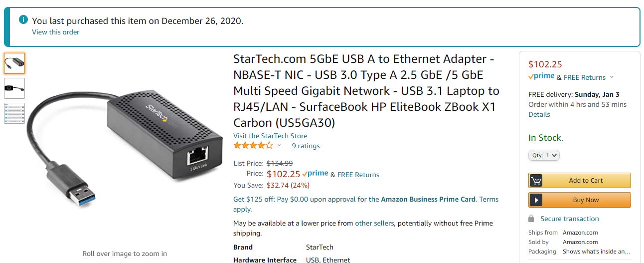Click the main adapter product image
Screen dimensions: 644x263
click(125, 145)
